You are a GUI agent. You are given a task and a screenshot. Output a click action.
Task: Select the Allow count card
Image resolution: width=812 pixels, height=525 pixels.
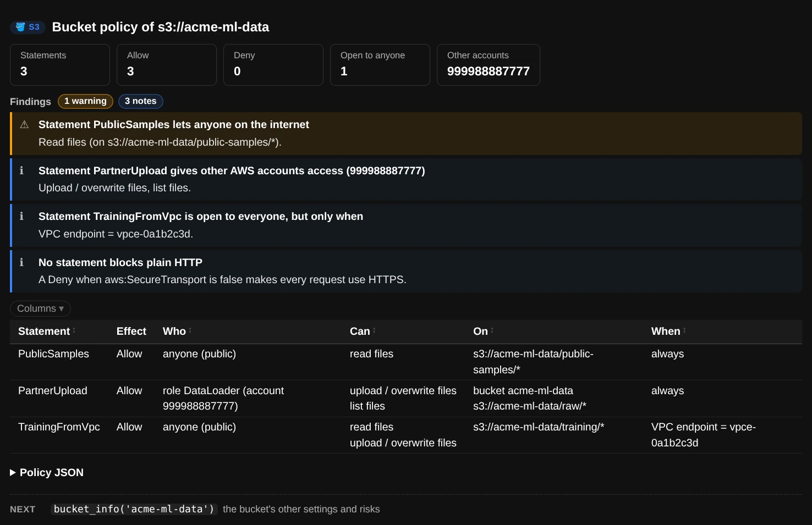point(167,65)
